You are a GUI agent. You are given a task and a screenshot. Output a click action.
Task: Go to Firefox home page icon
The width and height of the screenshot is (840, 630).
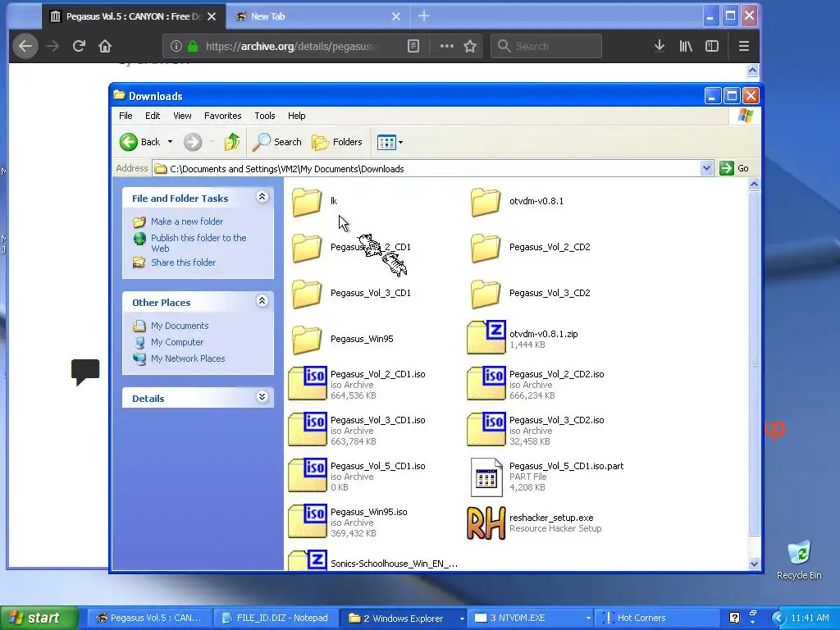click(105, 46)
